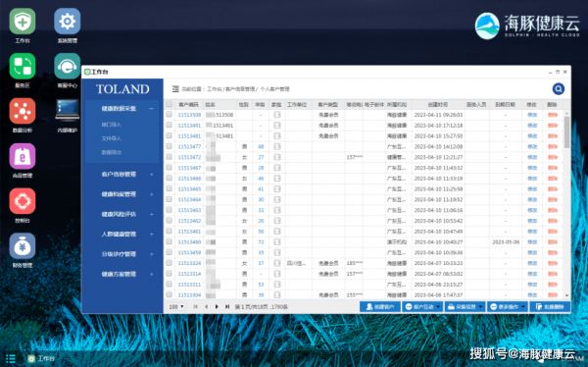
Task: Open the 工作台 green shield desktop icon
Action: [x=23, y=22]
